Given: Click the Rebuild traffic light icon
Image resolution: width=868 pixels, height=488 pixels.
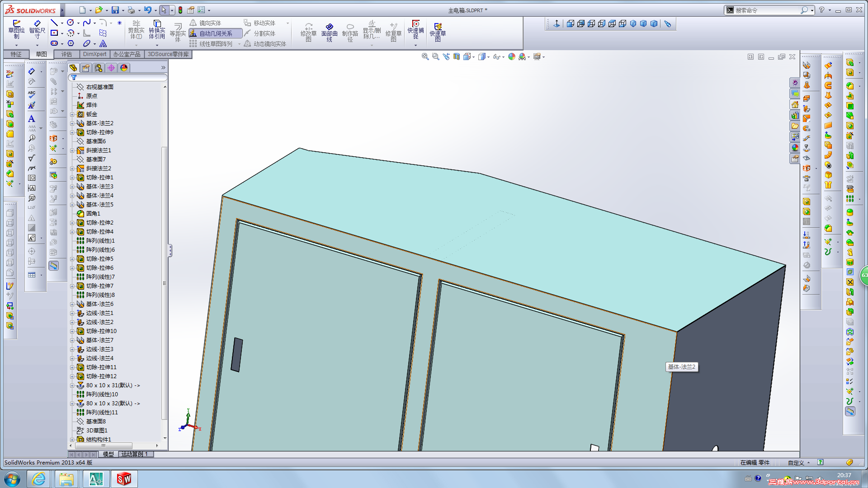Looking at the screenshot, I should click(x=180, y=10).
